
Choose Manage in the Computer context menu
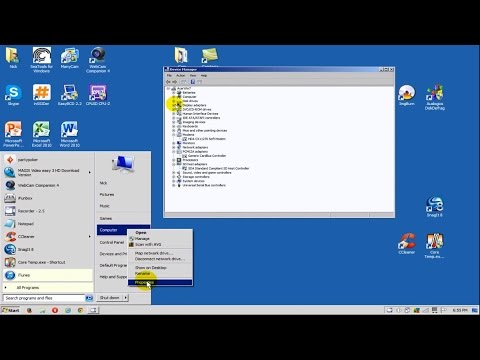tap(160, 239)
